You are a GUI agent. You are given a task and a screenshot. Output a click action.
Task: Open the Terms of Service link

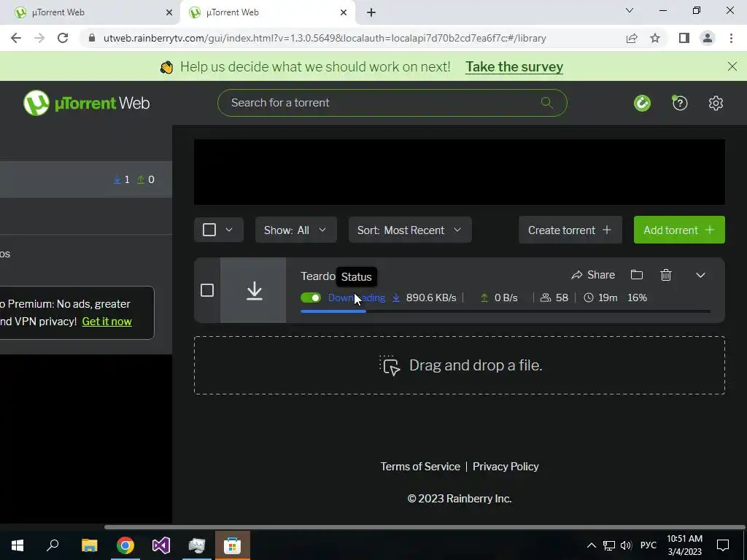click(x=420, y=467)
